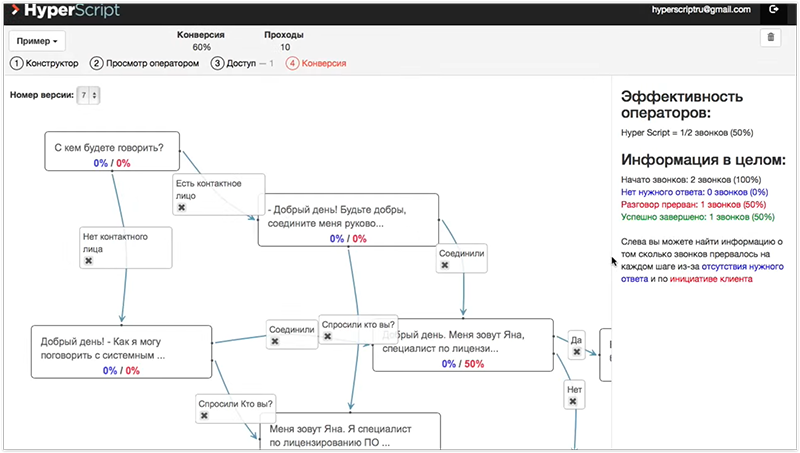This screenshot has width=800, height=453.
Task: Click X icon on the 'Да' label
Action: [577, 352]
